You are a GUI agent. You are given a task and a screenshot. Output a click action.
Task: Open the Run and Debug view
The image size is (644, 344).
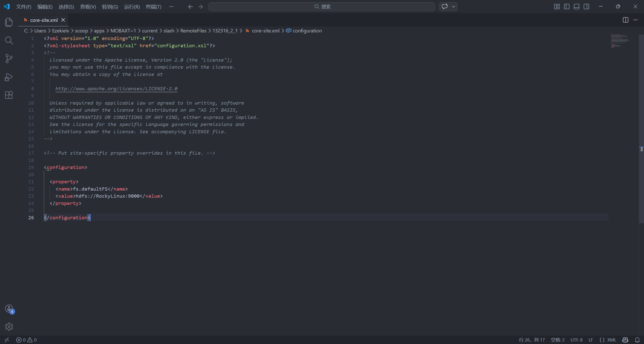pyautogui.click(x=9, y=77)
